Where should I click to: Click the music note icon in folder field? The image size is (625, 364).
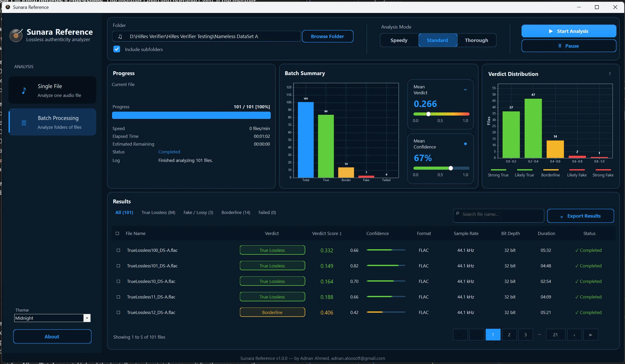tap(120, 37)
